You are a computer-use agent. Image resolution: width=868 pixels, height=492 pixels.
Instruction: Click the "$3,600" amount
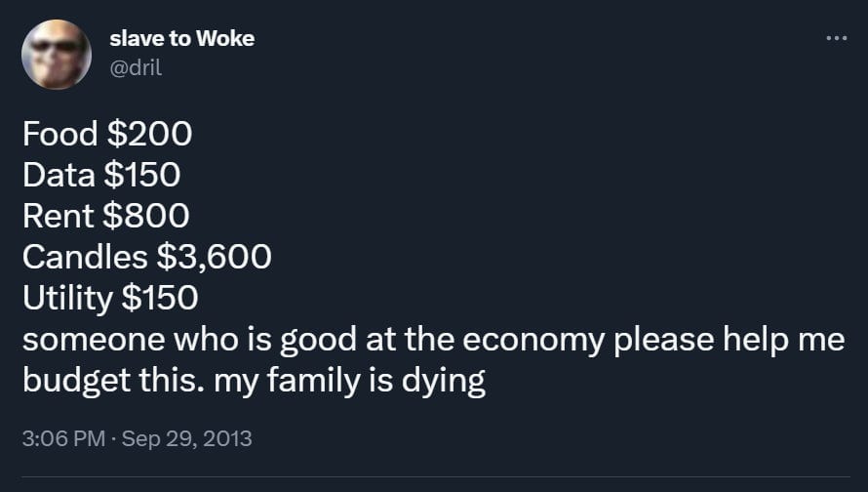[214, 257]
